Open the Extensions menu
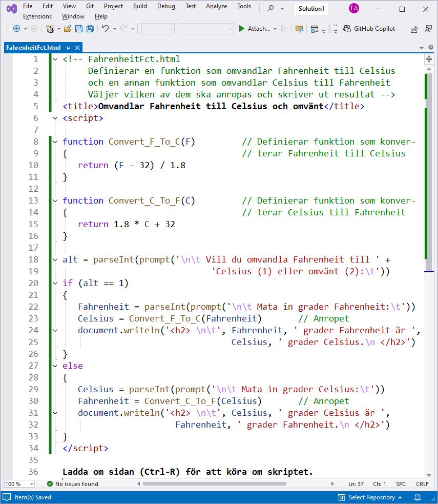Screen dimensions: 438x504 pos(37,16)
